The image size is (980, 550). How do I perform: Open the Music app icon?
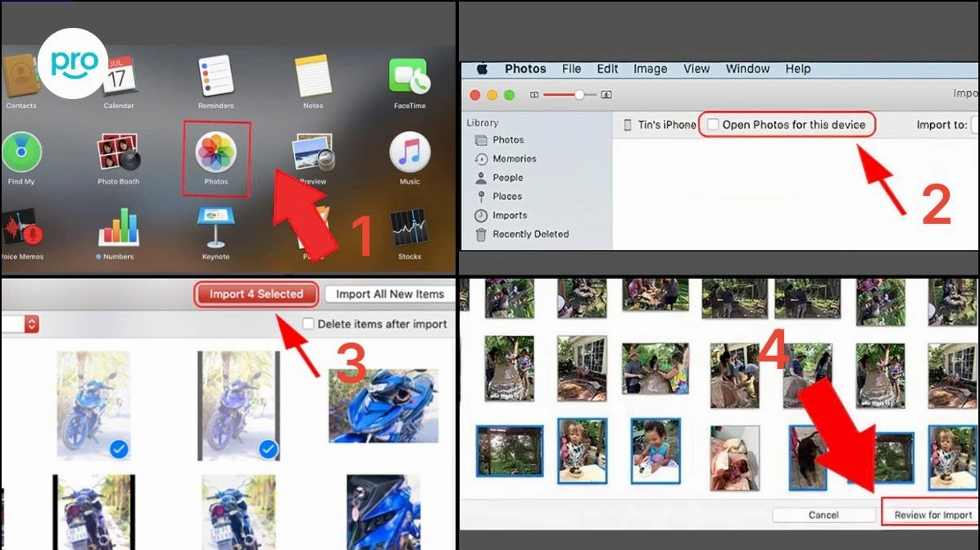click(x=409, y=153)
